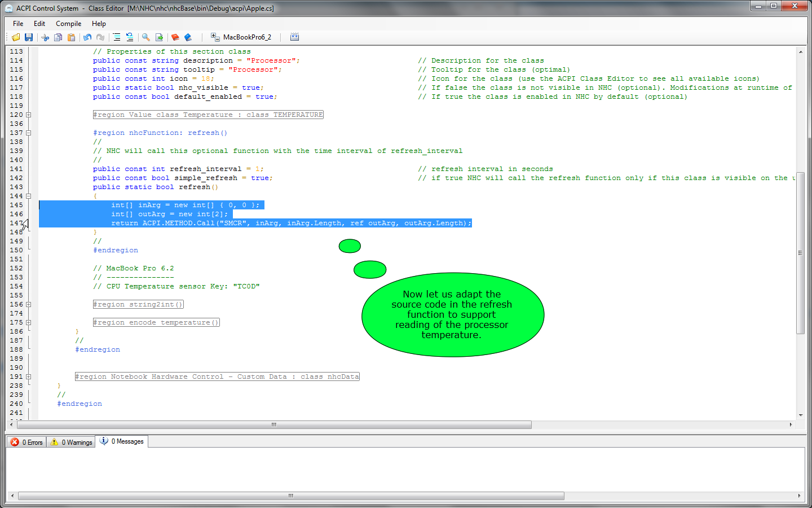Undo the last edit

click(87, 37)
